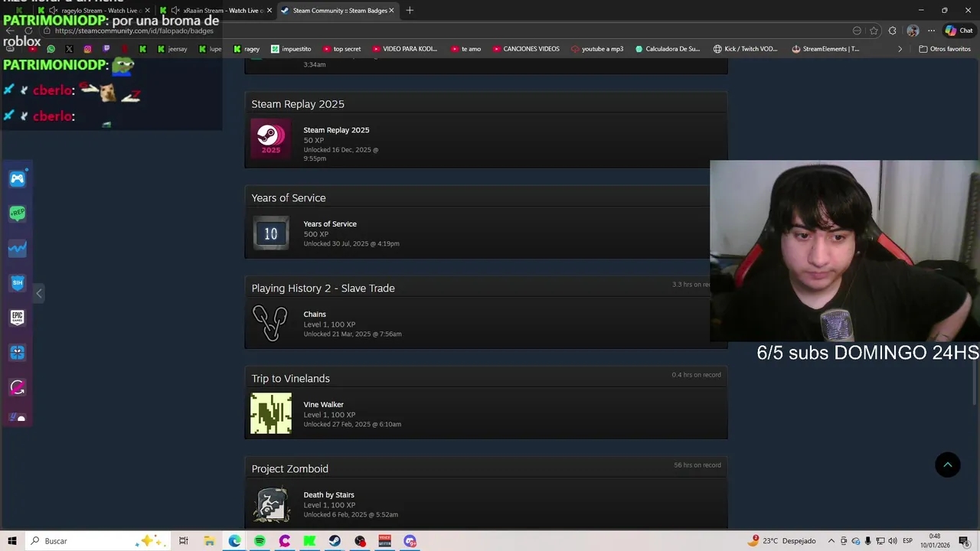
Task: Open the blue gift box sidebar icon
Action: [x=18, y=352]
